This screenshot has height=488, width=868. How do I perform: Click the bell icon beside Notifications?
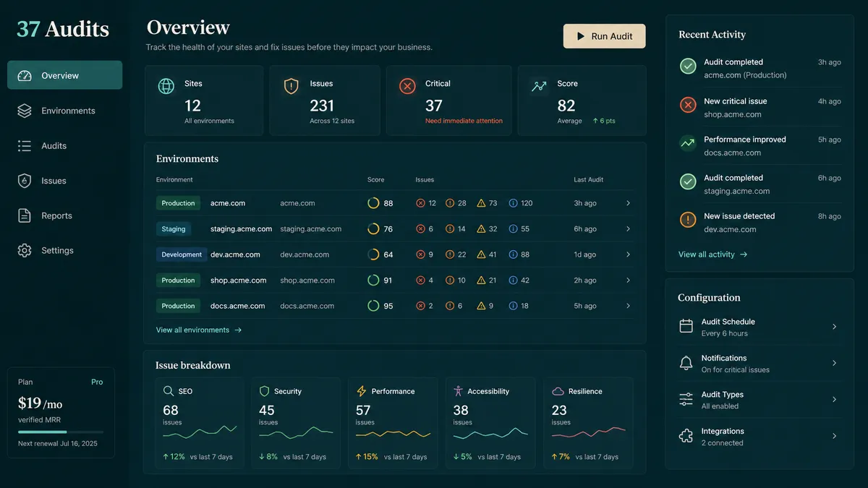686,363
